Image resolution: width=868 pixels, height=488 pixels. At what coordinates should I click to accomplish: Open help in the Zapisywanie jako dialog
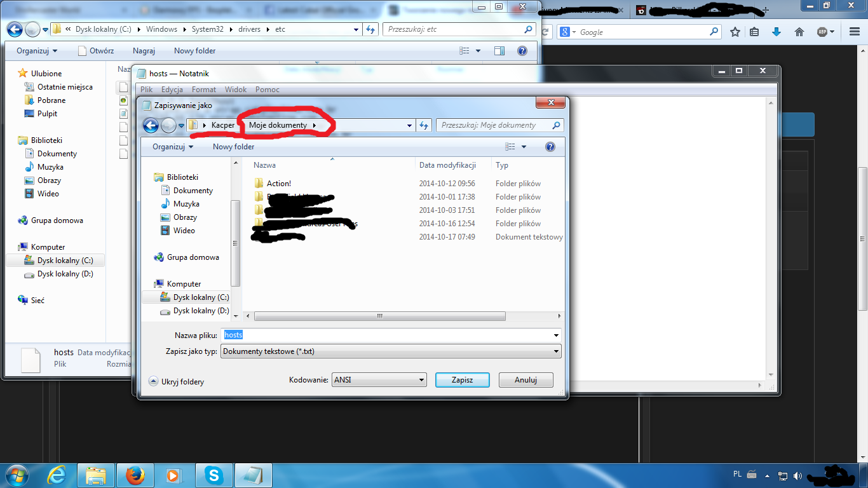[x=550, y=147]
